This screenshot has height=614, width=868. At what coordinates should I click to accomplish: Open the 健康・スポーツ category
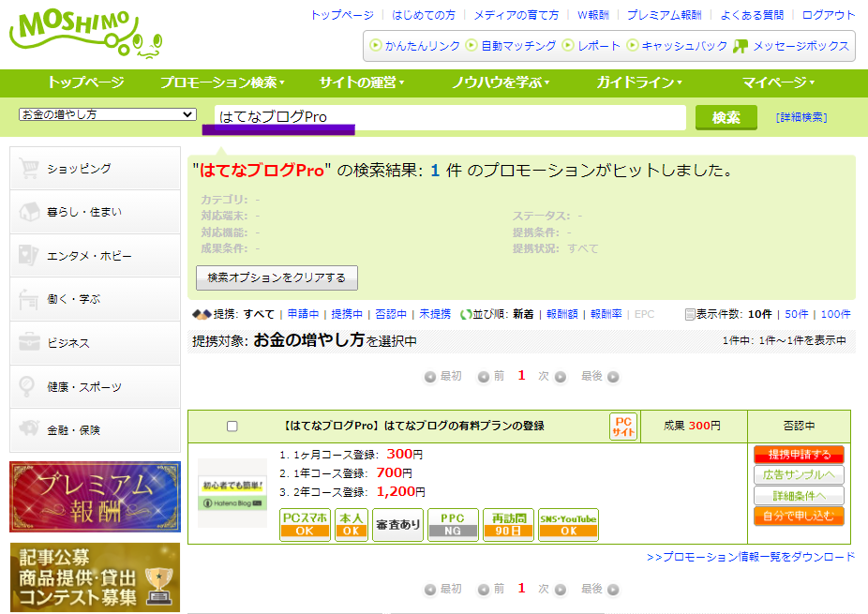(96, 386)
